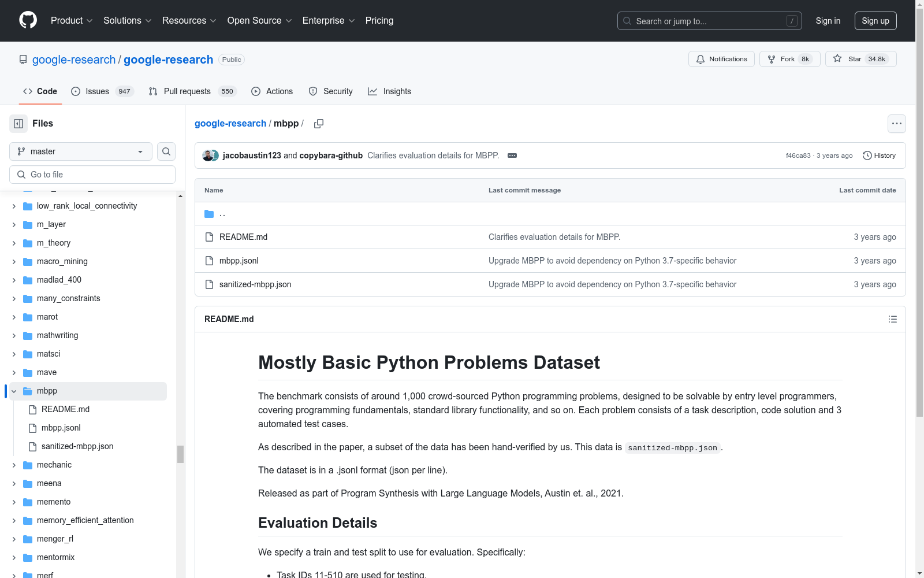Expand the memory_efficient_attention folder
The height and width of the screenshot is (578, 924).
[14, 520]
